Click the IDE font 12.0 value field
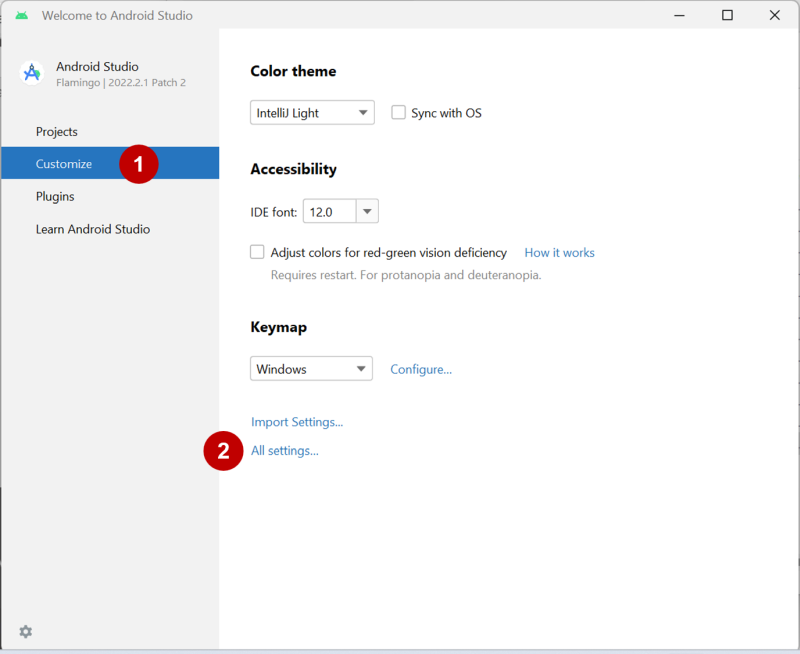Screen dimensions: 800x654 [x=330, y=211]
